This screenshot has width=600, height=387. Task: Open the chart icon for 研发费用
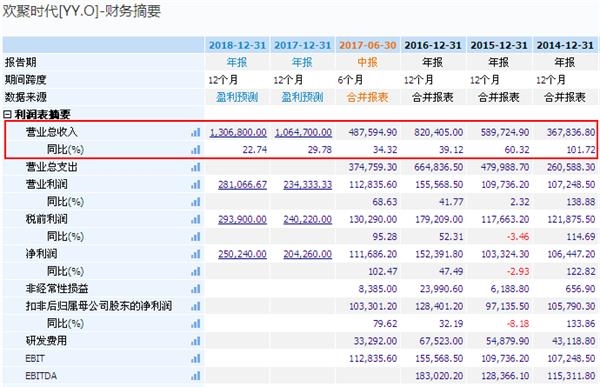196,341
